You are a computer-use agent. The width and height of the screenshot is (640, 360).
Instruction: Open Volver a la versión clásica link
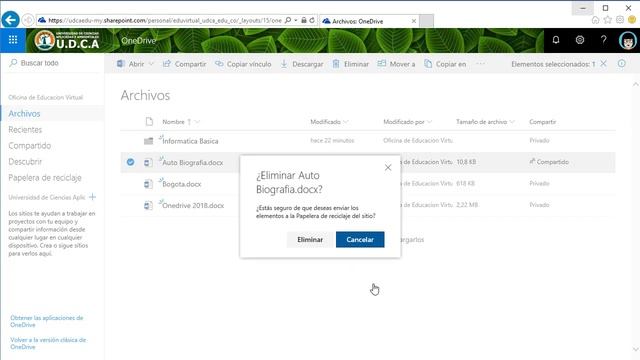coord(48,343)
